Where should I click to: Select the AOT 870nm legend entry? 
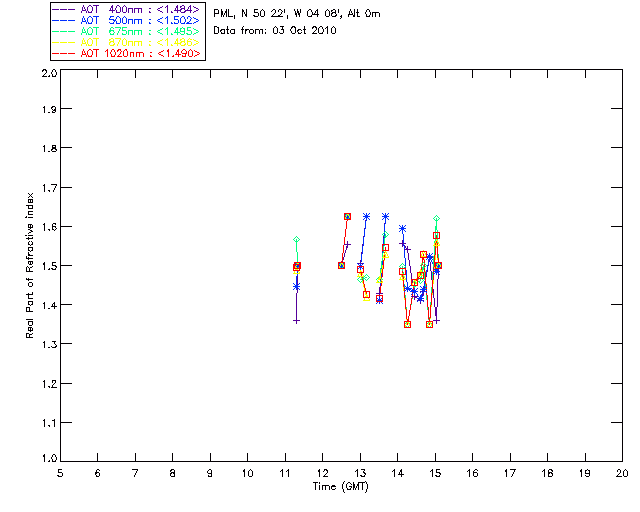click(128, 42)
